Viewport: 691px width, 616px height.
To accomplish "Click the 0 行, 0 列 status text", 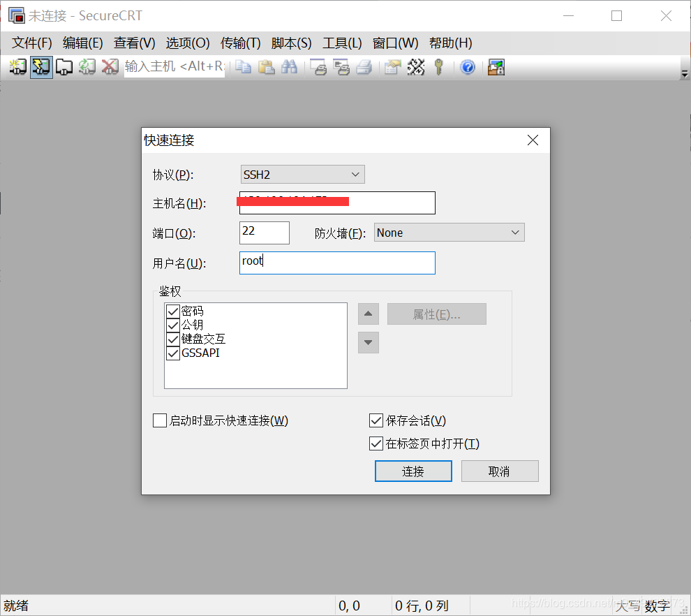I will click(x=422, y=606).
